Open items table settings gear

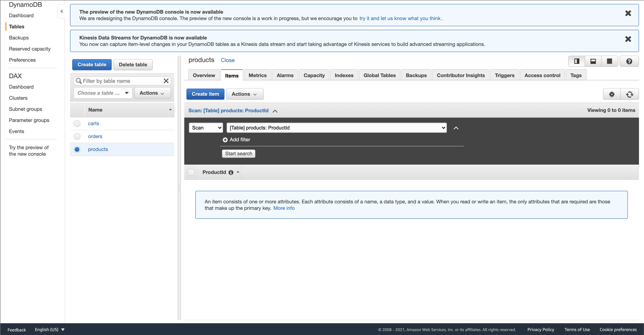(x=612, y=94)
